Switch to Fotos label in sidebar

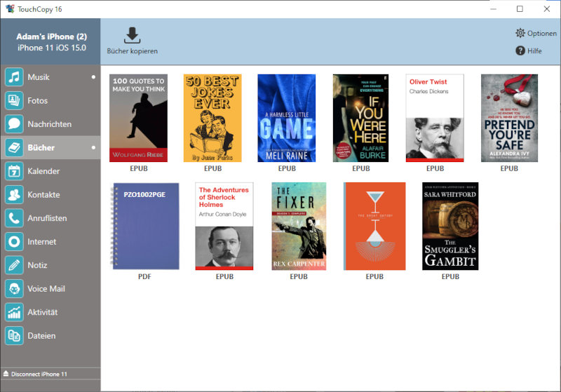pyautogui.click(x=38, y=100)
